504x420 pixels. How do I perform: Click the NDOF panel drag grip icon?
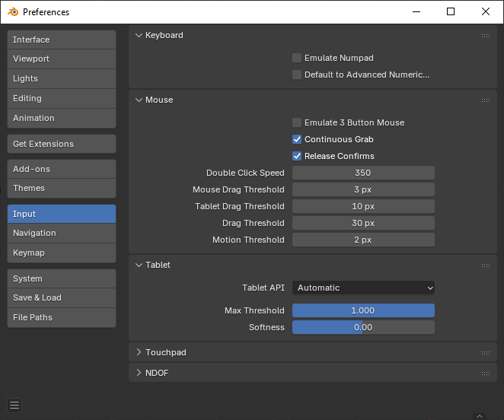click(x=485, y=373)
